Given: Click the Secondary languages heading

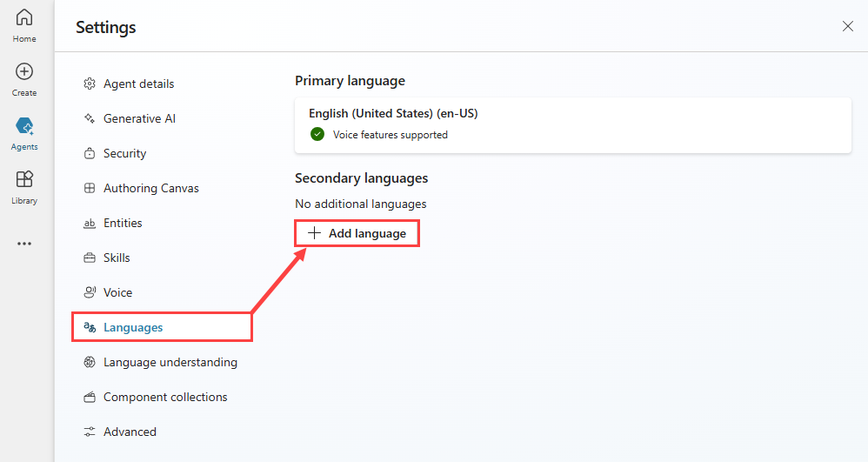Looking at the screenshot, I should pyautogui.click(x=362, y=178).
